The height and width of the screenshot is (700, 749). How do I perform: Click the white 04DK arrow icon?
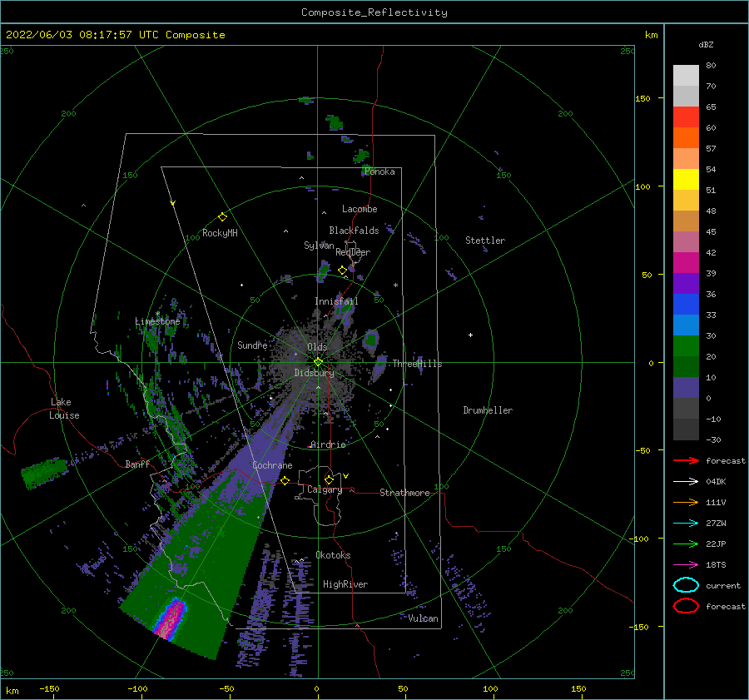tap(686, 482)
